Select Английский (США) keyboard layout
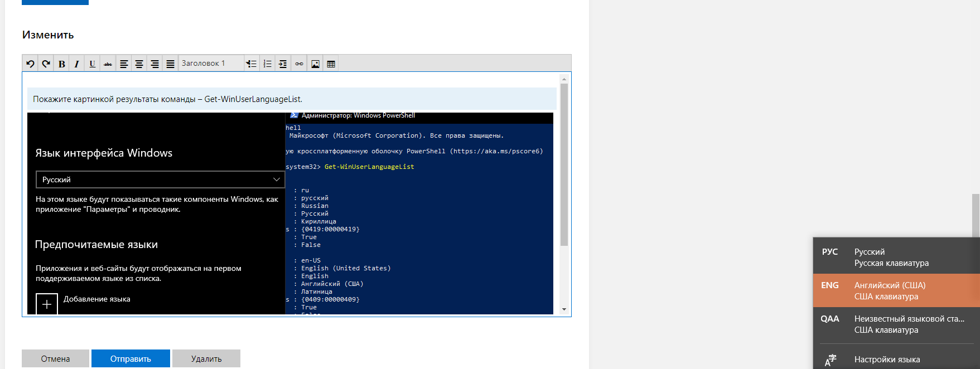Screen dimensions: 980x369 coord(896,290)
